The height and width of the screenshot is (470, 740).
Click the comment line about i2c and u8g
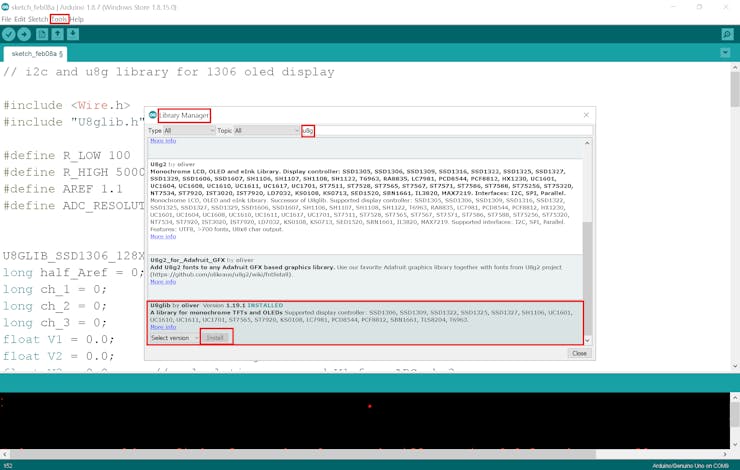(x=168, y=72)
